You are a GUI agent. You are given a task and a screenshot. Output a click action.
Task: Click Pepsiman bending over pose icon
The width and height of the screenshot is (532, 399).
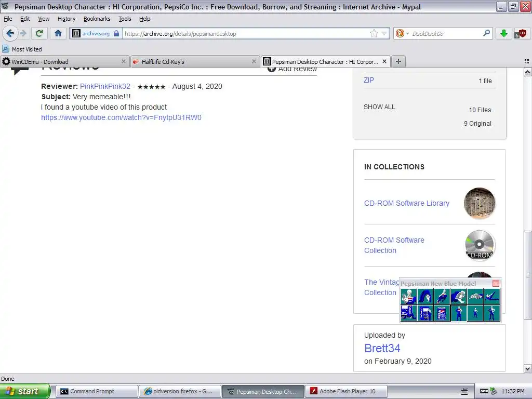[425, 296]
